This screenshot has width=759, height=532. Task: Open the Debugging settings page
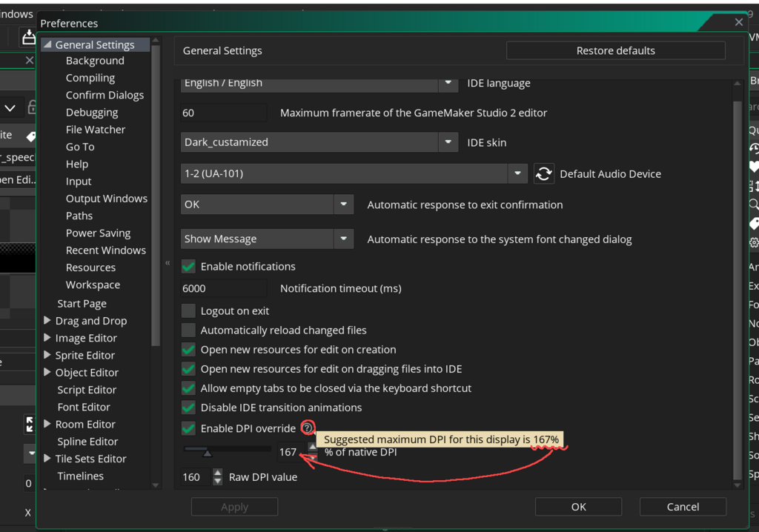[x=92, y=113]
